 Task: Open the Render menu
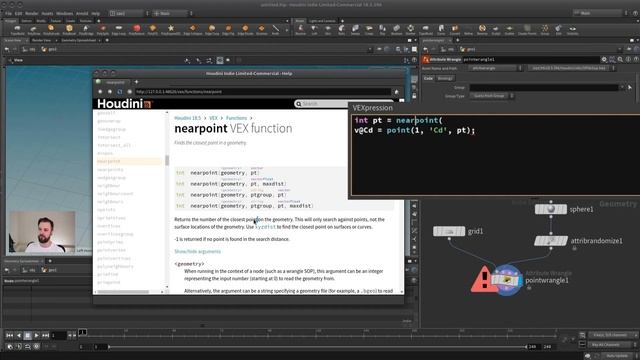tap(31, 13)
